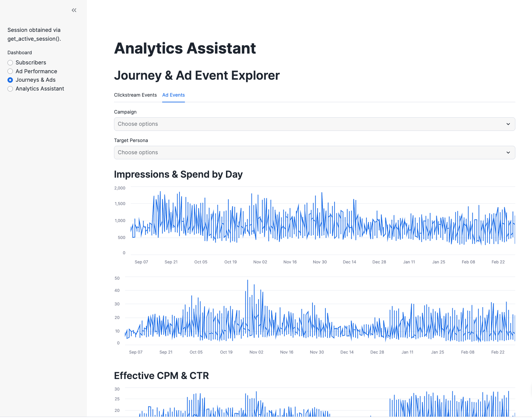Click the "Impressions & Spend by Day" heading
The image size is (532, 418).
tap(178, 174)
